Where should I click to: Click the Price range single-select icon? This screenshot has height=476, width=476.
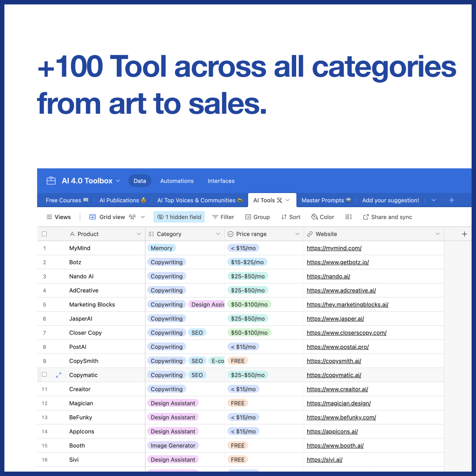tap(231, 234)
